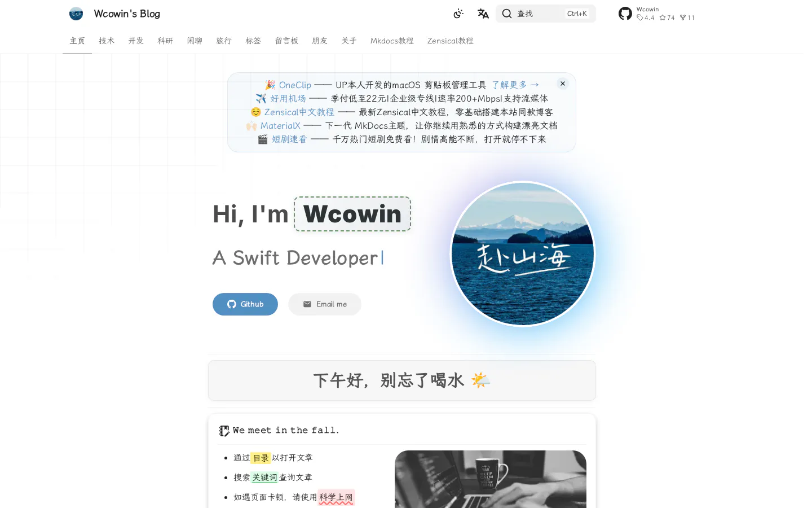Open the 短剧速看 link

(x=289, y=139)
